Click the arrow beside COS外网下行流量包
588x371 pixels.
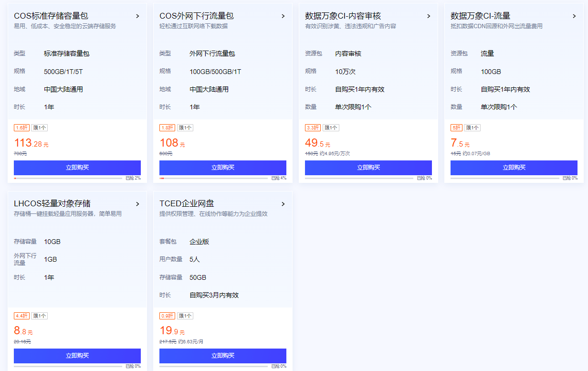pos(283,16)
